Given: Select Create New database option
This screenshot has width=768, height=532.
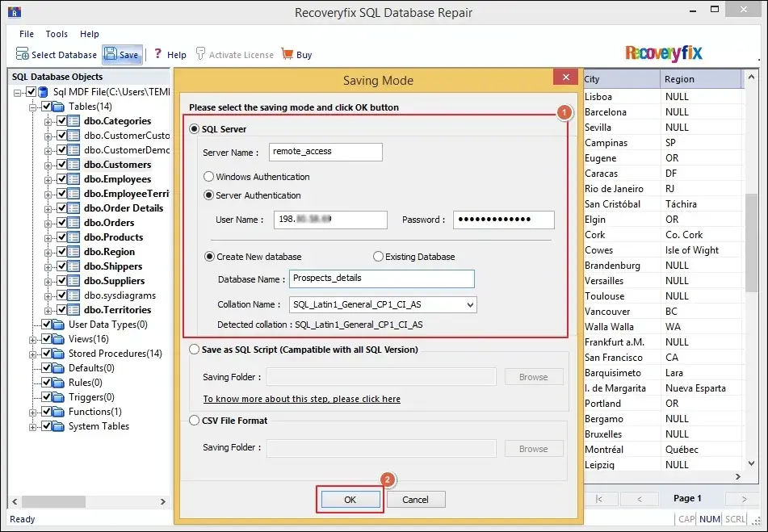Looking at the screenshot, I should click(x=210, y=257).
